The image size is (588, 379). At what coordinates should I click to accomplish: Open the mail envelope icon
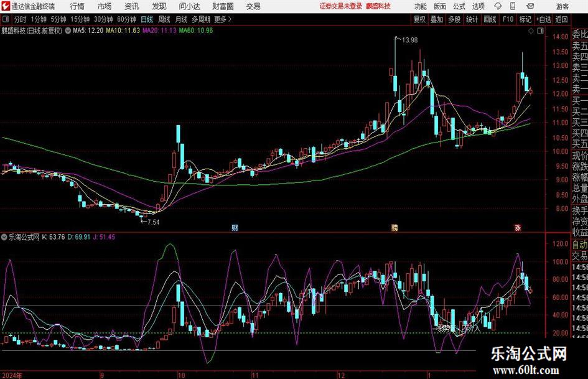[x=530, y=6]
